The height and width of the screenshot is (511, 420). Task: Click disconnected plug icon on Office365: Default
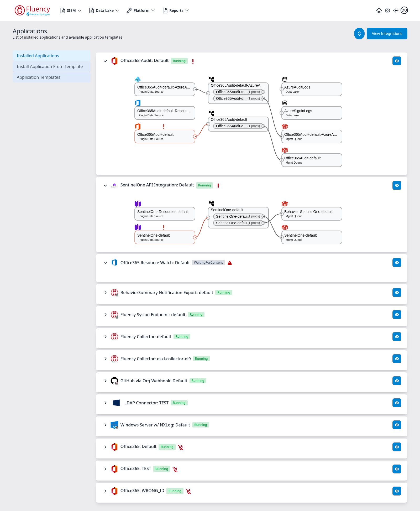pos(181,447)
